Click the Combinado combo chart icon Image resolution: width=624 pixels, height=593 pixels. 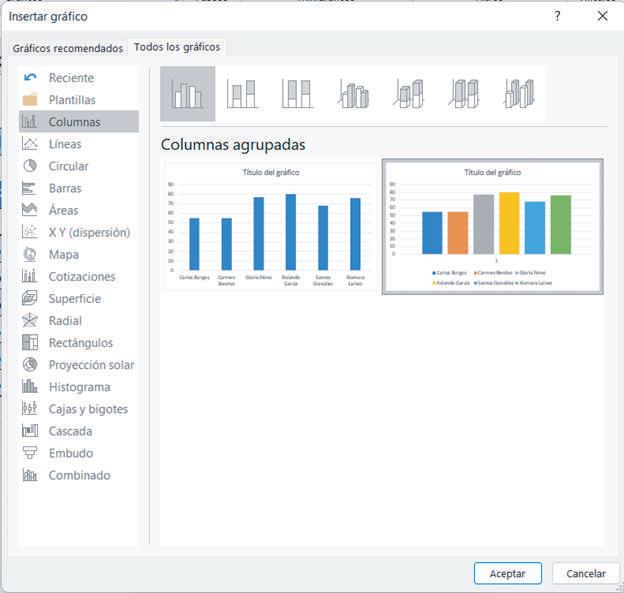[x=30, y=475]
